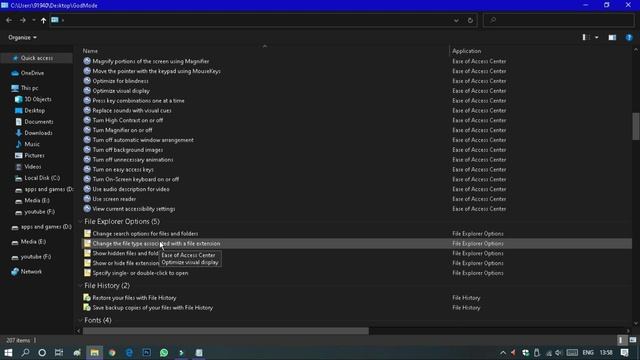The image size is (640, 360).
Task: Click icon beside Turn On-Screen keyboard on or off
Action: [x=87, y=179]
